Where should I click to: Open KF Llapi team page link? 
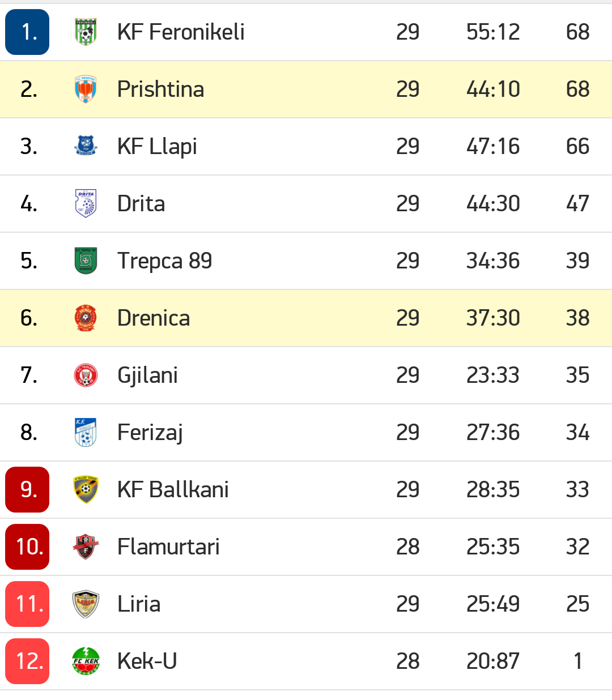tap(157, 147)
